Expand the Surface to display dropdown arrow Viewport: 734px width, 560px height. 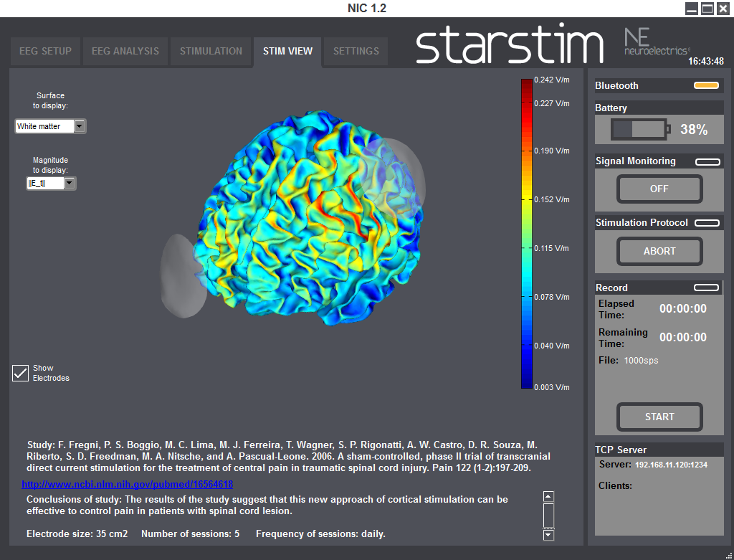[80, 126]
